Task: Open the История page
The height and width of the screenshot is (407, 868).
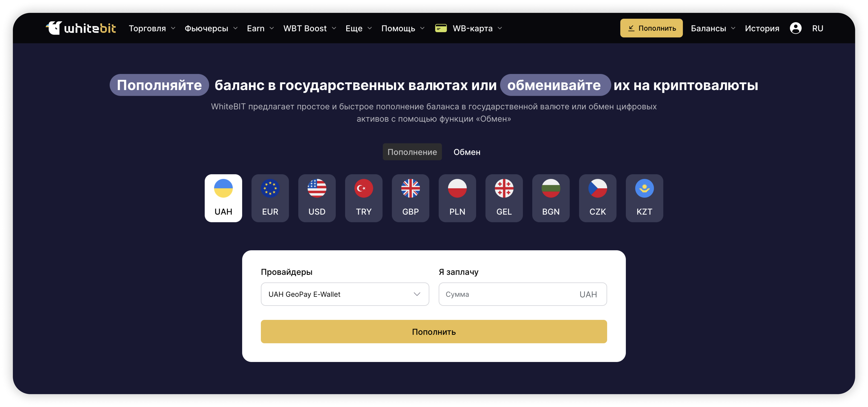Action: (x=762, y=28)
